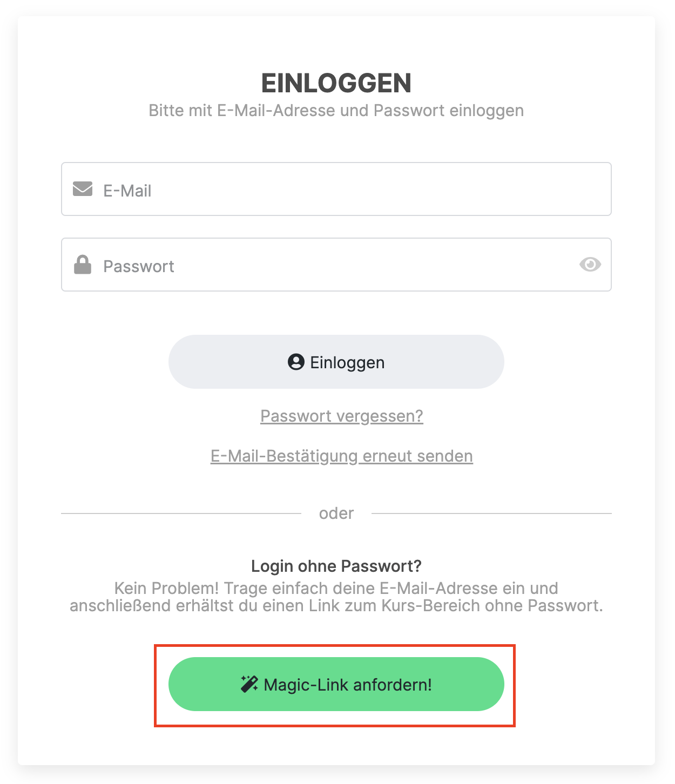This screenshot has height=784, width=675.
Task: Click the wand sparkle icon inside Magic-Link anfordern
Action: click(x=249, y=684)
